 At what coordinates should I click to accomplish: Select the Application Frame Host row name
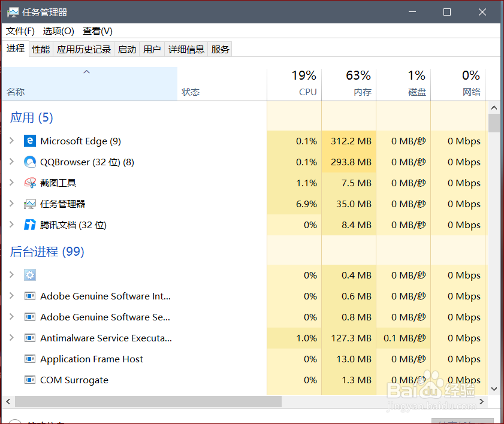click(91, 359)
